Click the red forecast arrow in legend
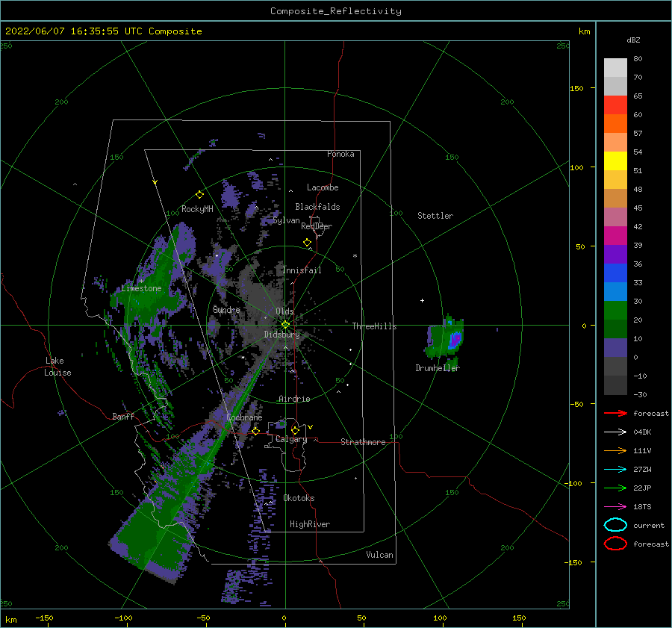This screenshot has height=628, width=672. tap(615, 413)
